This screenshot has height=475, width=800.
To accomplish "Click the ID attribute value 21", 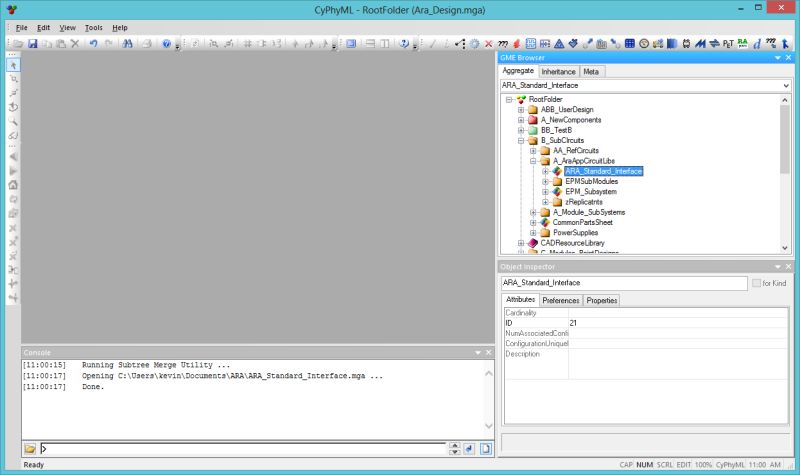I will [x=678, y=323].
